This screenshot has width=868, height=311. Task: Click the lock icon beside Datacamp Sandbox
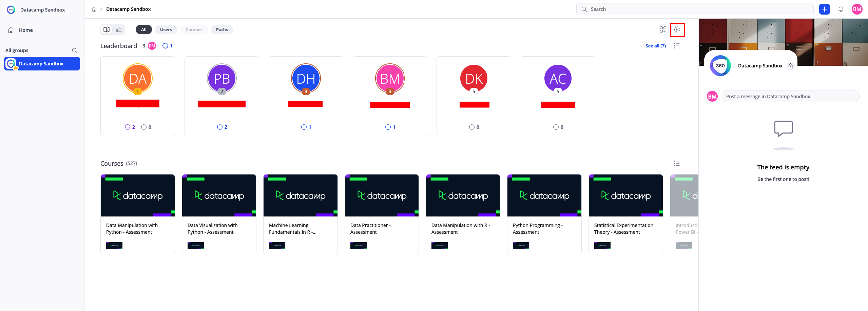(791, 66)
